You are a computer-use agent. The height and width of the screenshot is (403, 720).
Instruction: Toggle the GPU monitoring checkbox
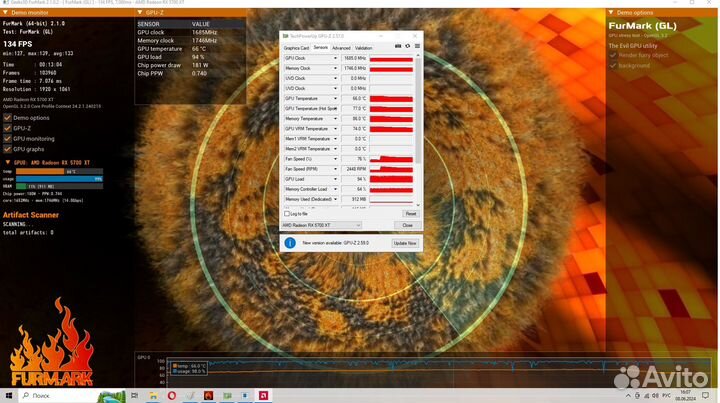pos(8,138)
